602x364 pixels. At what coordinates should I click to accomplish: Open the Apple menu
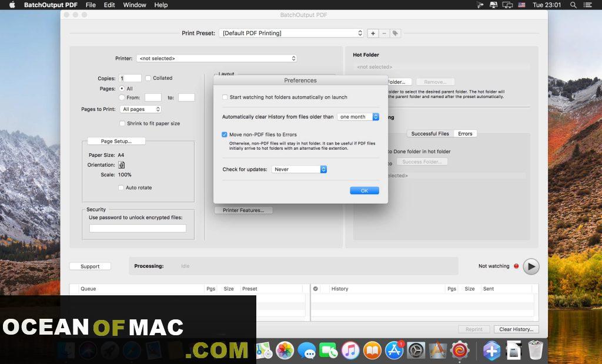(12, 5)
